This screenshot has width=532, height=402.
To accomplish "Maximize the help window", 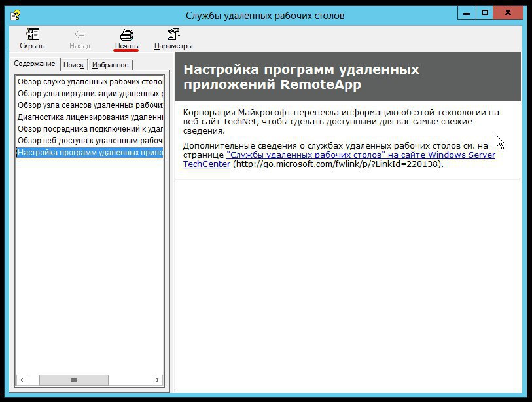I will click(x=485, y=13).
